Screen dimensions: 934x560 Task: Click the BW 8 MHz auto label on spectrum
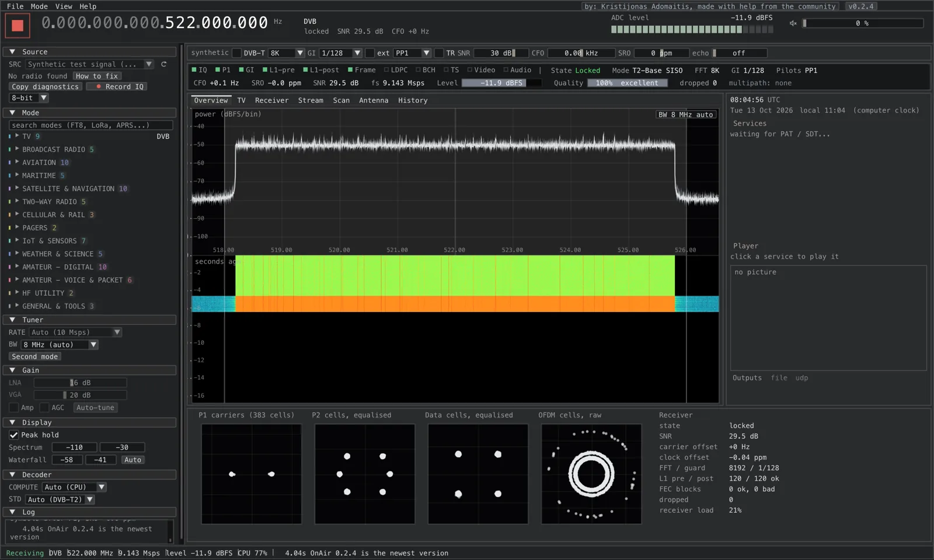(686, 114)
